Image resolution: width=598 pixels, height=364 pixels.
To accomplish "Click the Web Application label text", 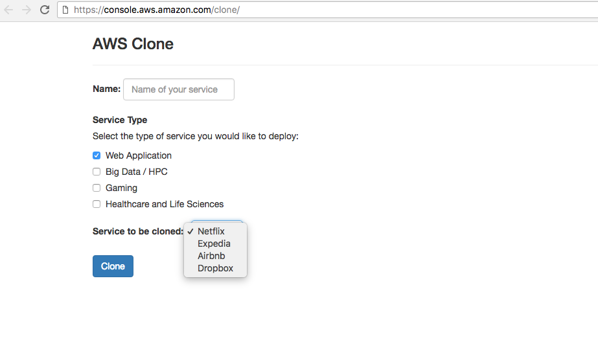I will tap(139, 155).
